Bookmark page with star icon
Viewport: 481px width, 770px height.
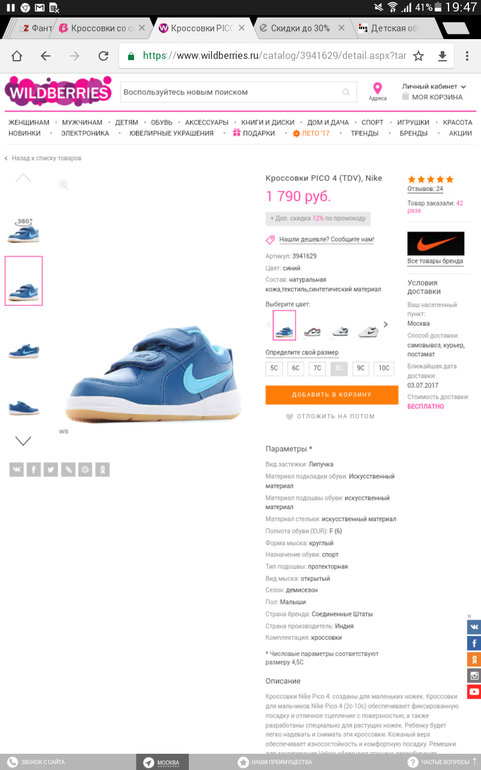pyautogui.click(x=418, y=56)
